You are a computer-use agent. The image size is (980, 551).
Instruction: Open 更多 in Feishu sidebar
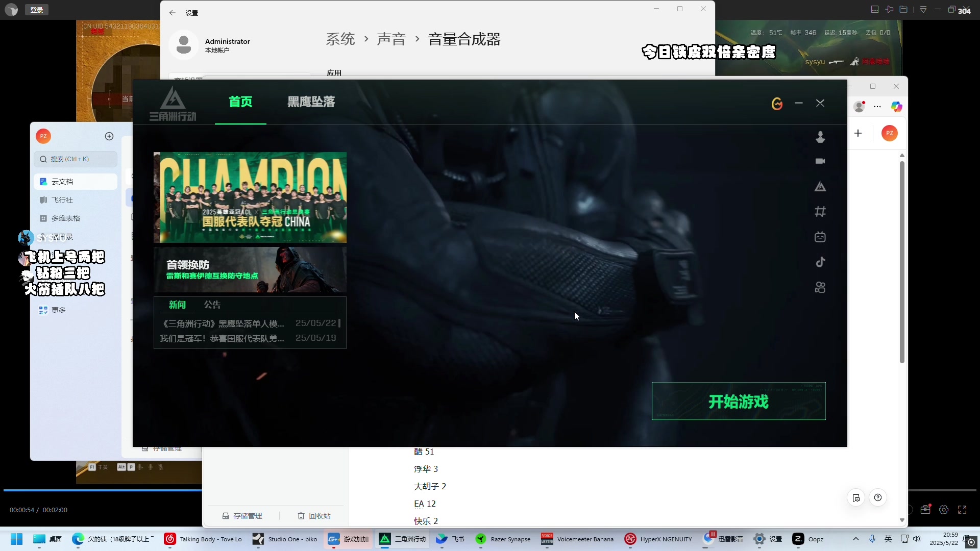tap(76, 310)
